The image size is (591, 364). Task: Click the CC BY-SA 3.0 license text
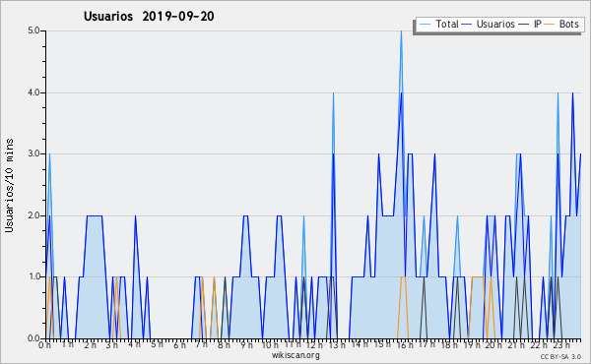click(x=560, y=356)
